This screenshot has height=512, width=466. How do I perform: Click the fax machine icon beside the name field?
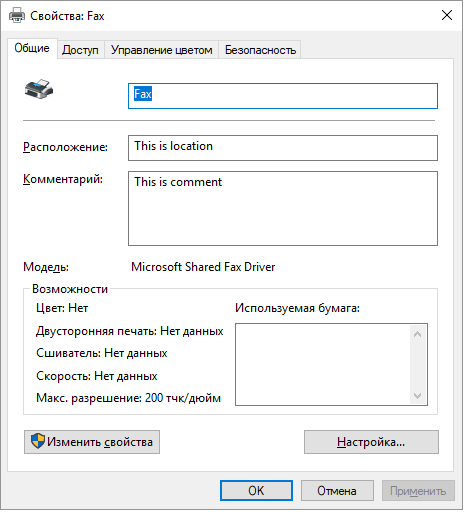[39, 89]
